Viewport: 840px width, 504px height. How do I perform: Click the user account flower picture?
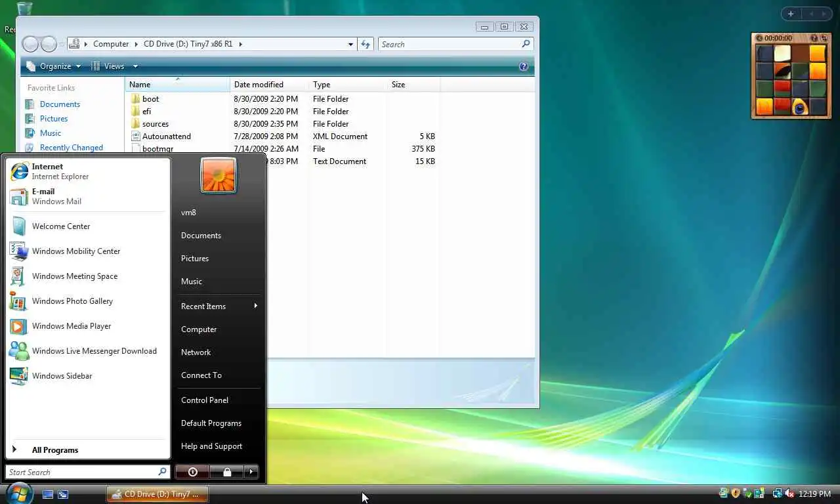219,175
